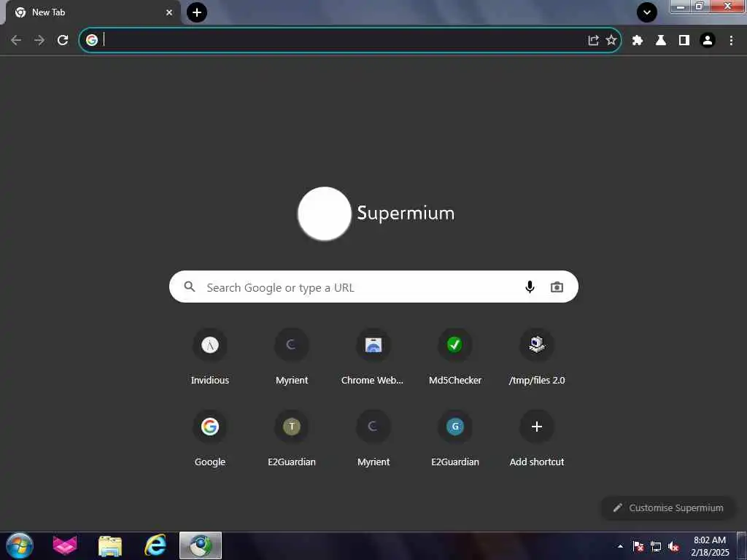Start voice search microphone

530,287
